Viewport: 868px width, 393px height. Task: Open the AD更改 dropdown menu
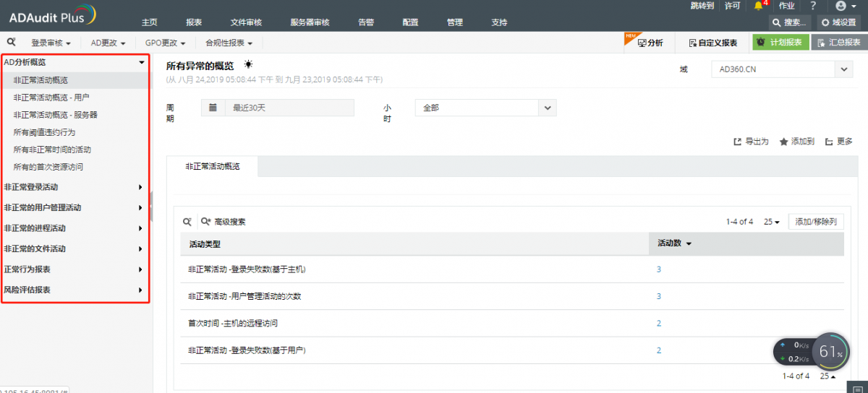[109, 43]
